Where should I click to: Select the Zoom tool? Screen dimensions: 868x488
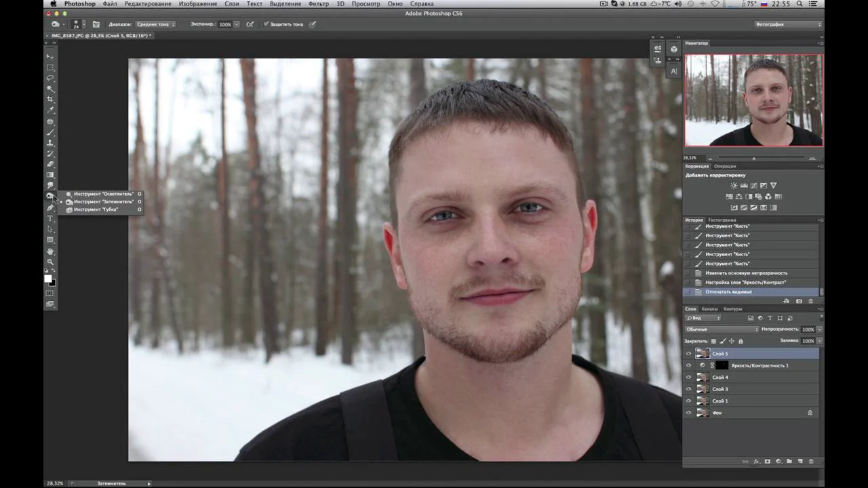50,262
